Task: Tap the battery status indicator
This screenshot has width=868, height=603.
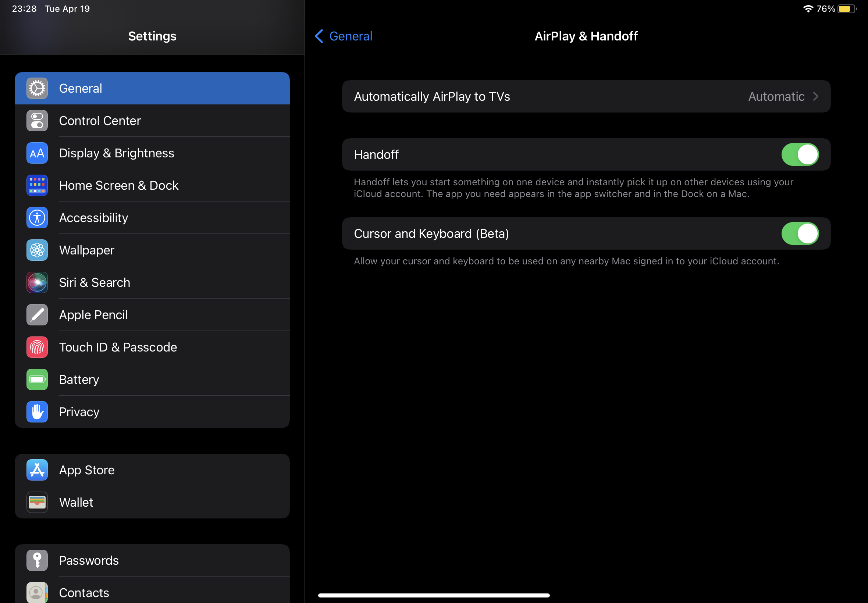Action: [846, 9]
